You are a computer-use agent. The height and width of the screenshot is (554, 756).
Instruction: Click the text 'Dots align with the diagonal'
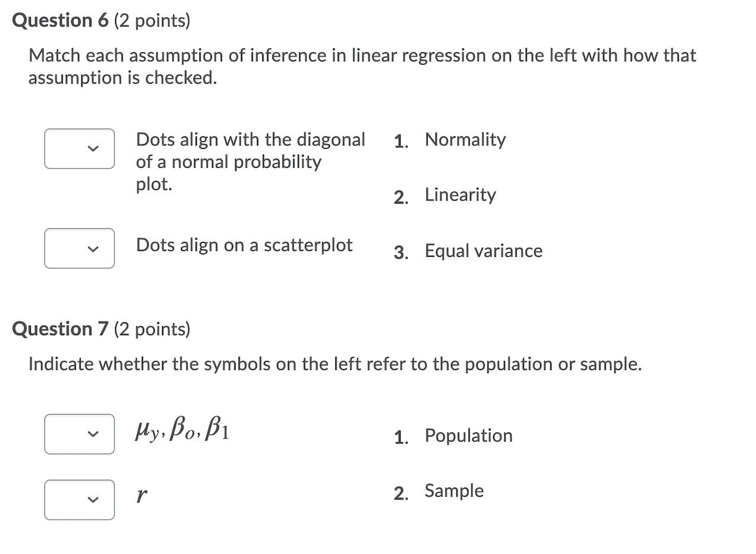[250, 139]
